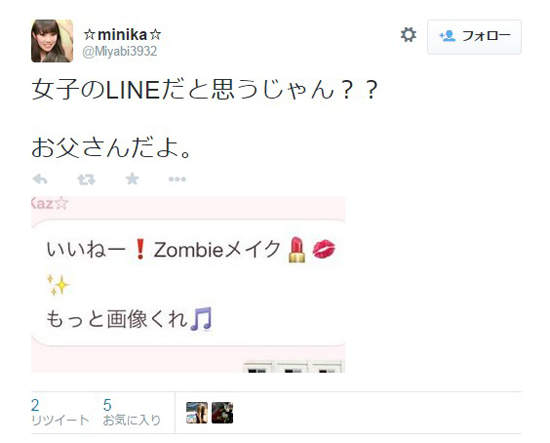Open the @Miyabi3932 username handle
Viewport: 550px width, 443px height.
point(120,52)
